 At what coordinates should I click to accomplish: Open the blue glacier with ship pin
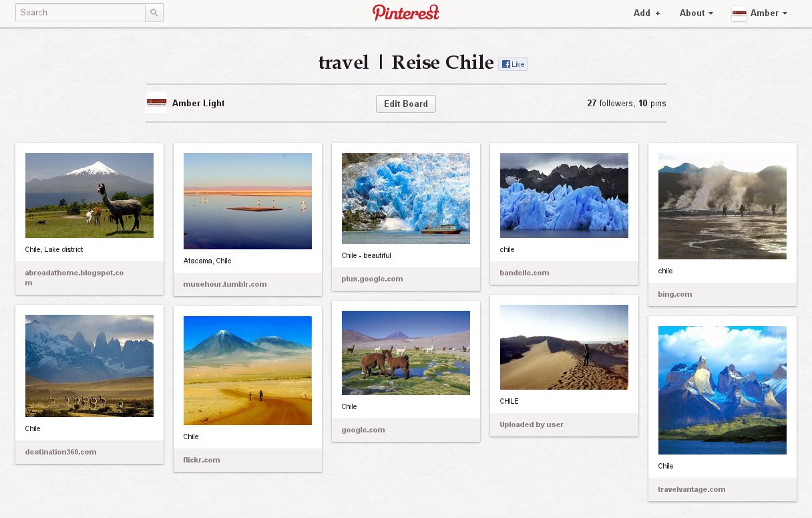(x=406, y=199)
